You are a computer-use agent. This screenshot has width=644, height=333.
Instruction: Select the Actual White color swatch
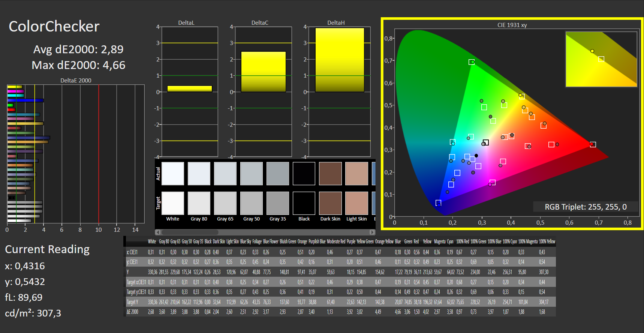coord(173,174)
